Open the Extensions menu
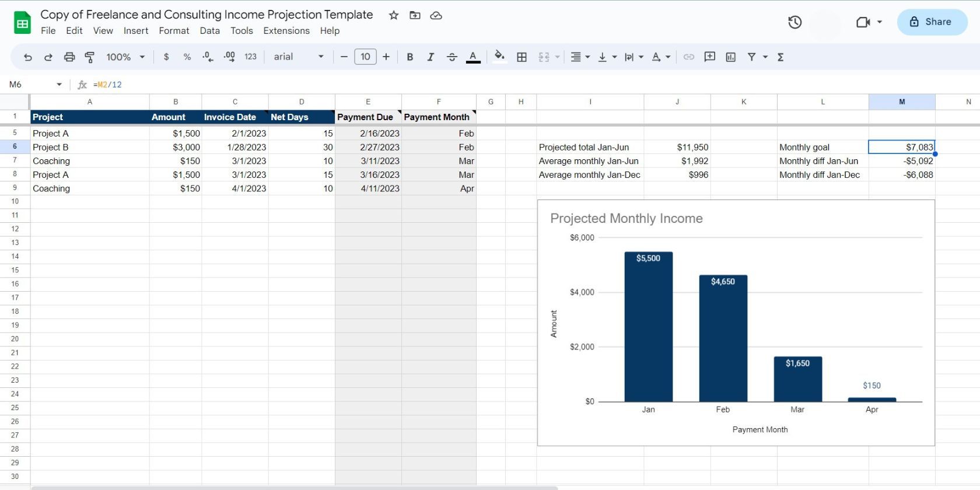The image size is (980, 490). click(286, 31)
